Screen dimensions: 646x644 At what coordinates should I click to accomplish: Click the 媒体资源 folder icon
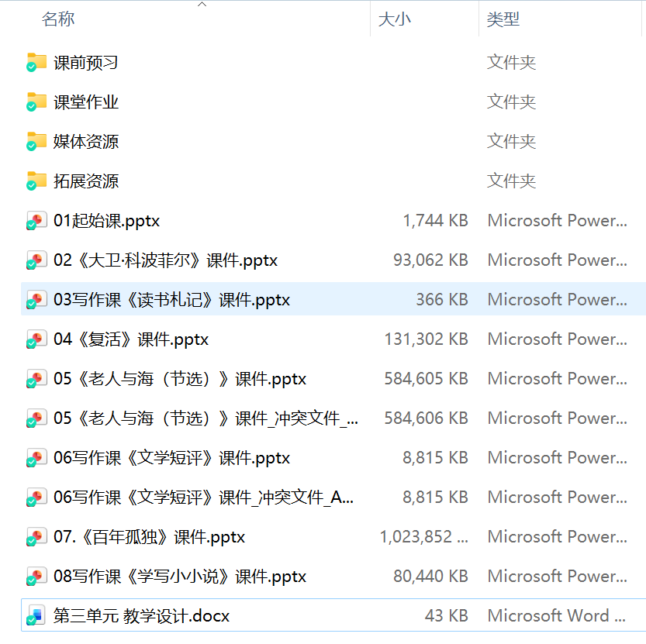[36, 141]
